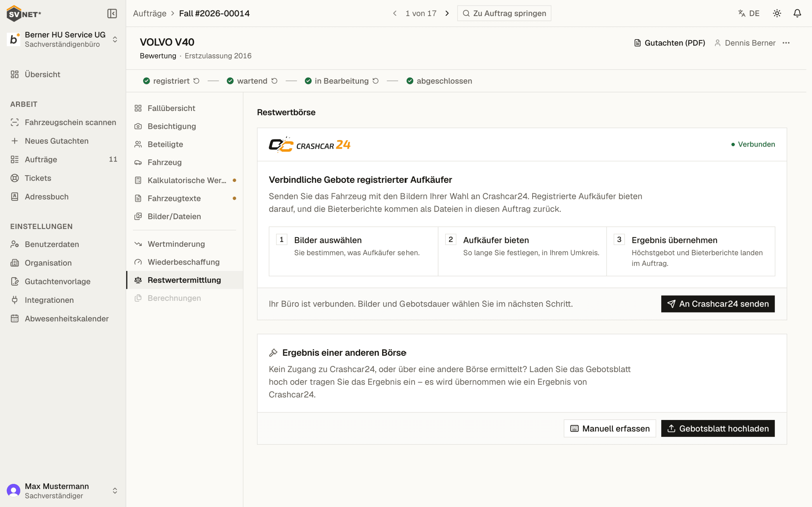Go to previous order arrow
The height and width of the screenshot is (507, 812).
(x=395, y=13)
